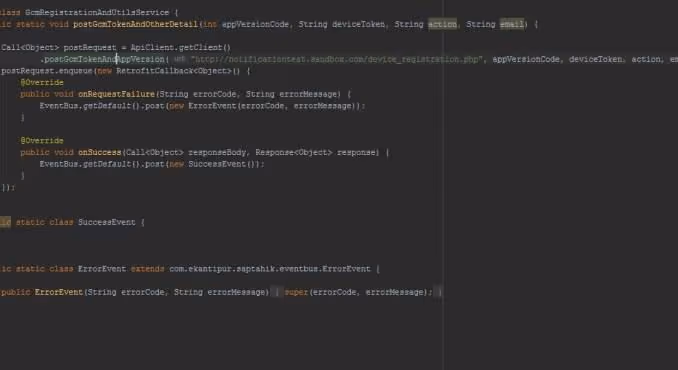Screen dimensions: 678x370
Task: Click the 'int' keyword in the method signature
Action: coord(210,24)
